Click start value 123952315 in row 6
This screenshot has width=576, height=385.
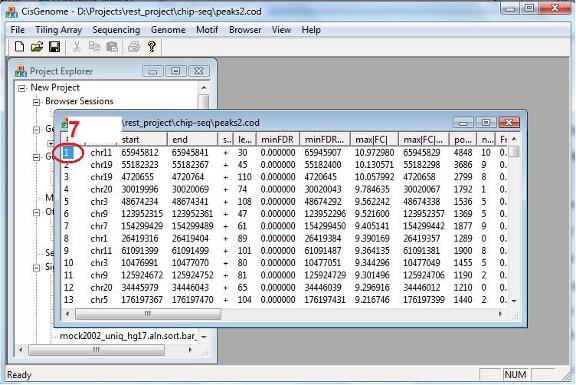[x=142, y=214]
